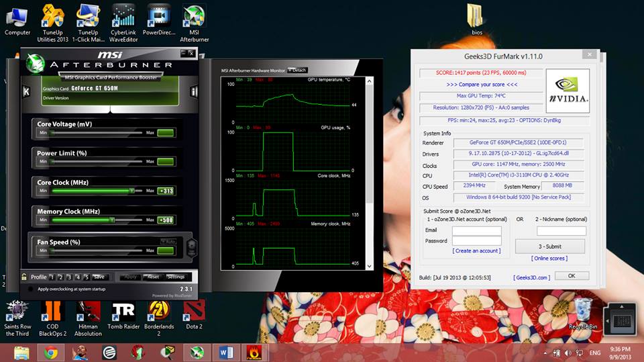Open Online scores link
This screenshot has height=362, width=644.
click(549, 259)
